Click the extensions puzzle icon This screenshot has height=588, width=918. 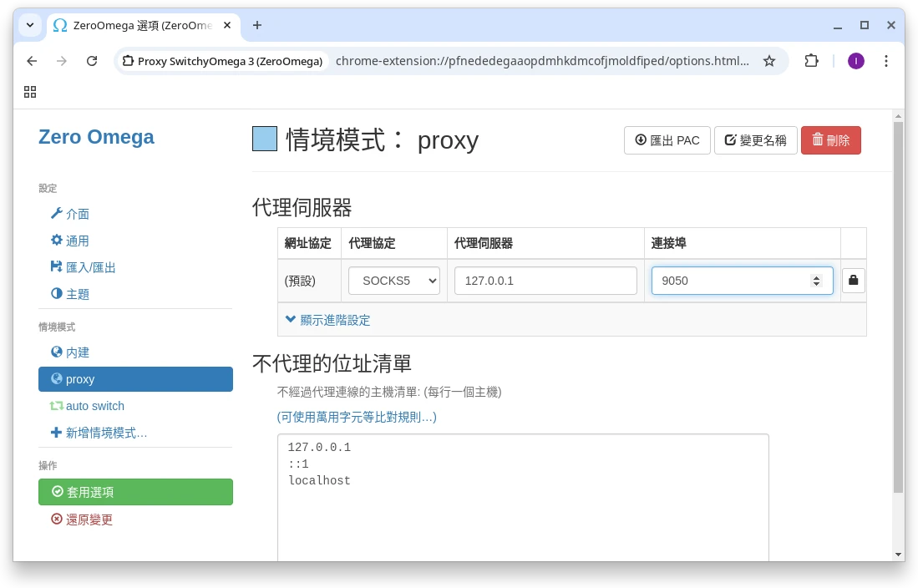click(x=811, y=61)
